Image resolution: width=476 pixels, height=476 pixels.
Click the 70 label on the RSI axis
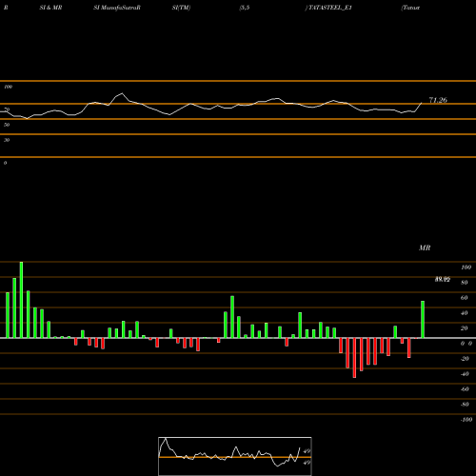(x=7, y=109)
